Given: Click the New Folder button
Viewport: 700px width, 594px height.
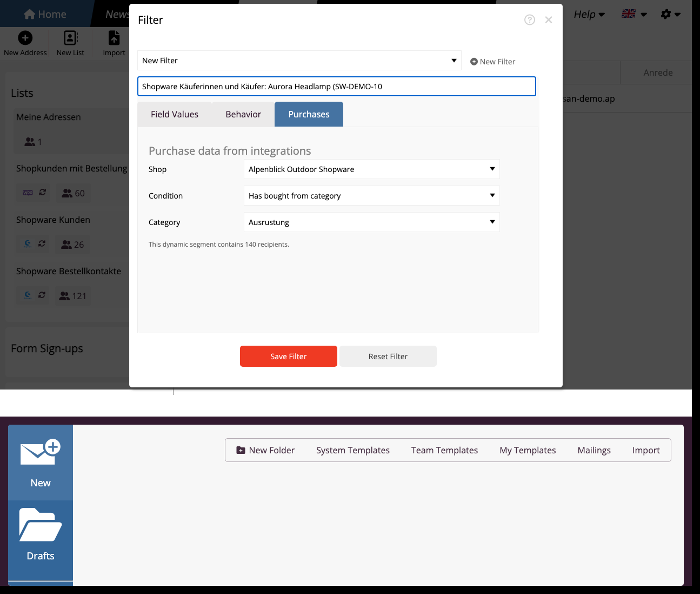Looking at the screenshot, I should coord(265,450).
